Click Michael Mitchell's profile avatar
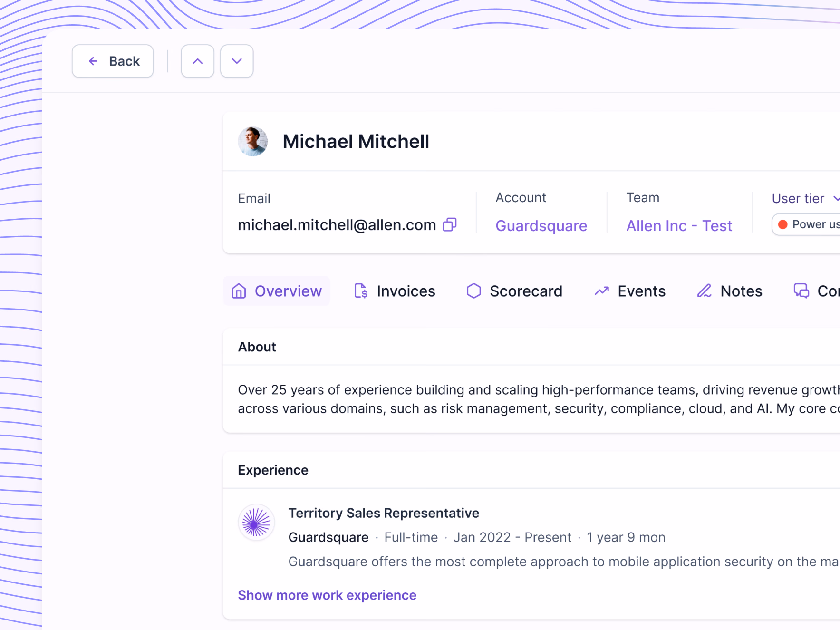840x630 pixels. tap(253, 141)
